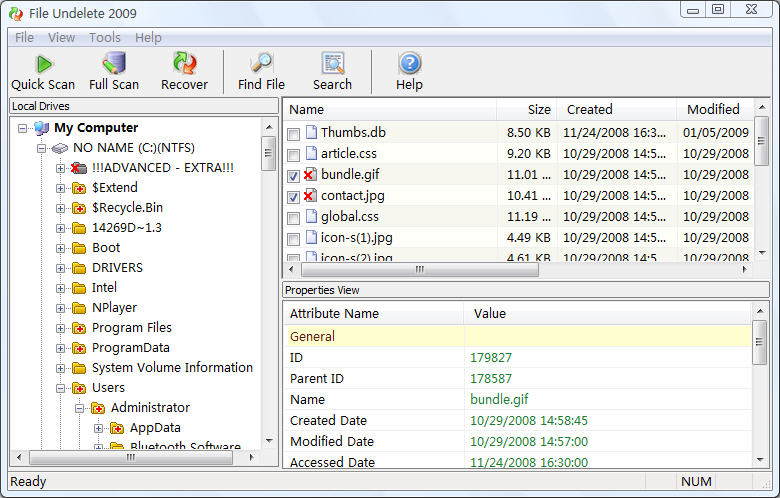Image resolution: width=780 pixels, height=498 pixels.
Task: Sort file list by Name column
Action: point(390,109)
